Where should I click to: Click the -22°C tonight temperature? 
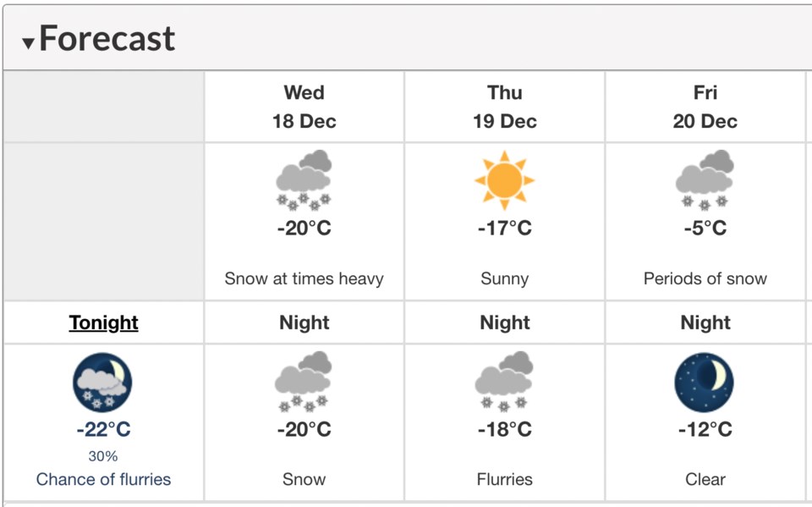[x=103, y=429]
